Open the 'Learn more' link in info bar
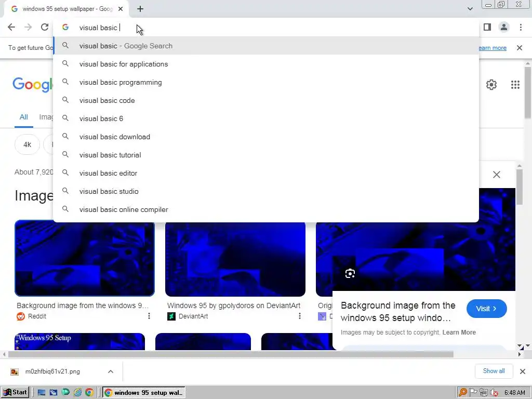Image resolution: width=532 pixels, height=399 pixels. (x=493, y=48)
